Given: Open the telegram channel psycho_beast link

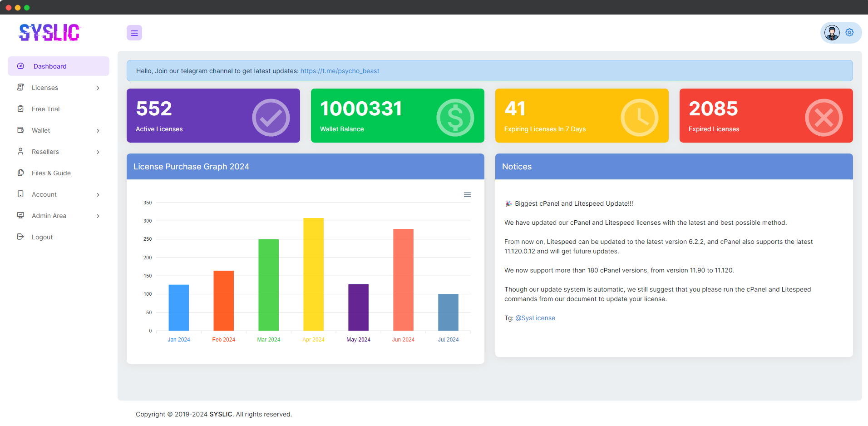Looking at the screenshot, I should click(x=340, y=71).
